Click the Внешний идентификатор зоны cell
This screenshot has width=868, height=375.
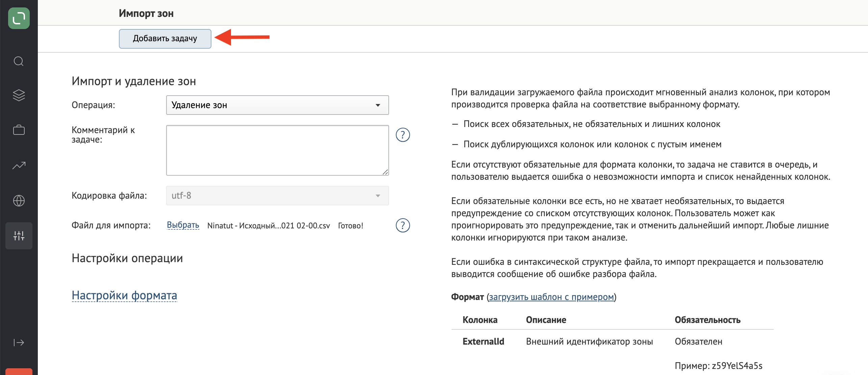(589, 342)
